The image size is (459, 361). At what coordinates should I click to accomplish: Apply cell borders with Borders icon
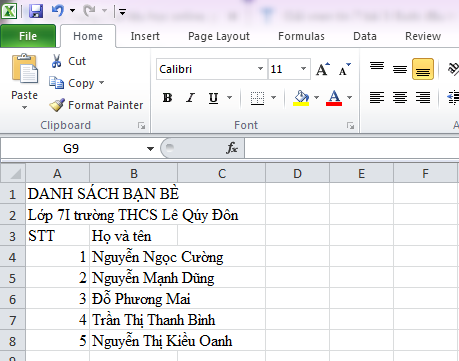pyautogui.click(x=257, y=98)
